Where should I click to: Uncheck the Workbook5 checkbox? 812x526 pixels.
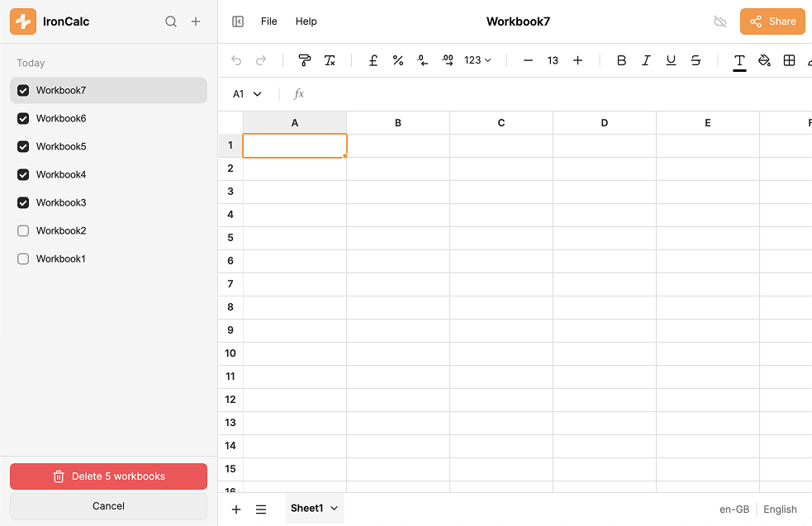pos(23,146)
